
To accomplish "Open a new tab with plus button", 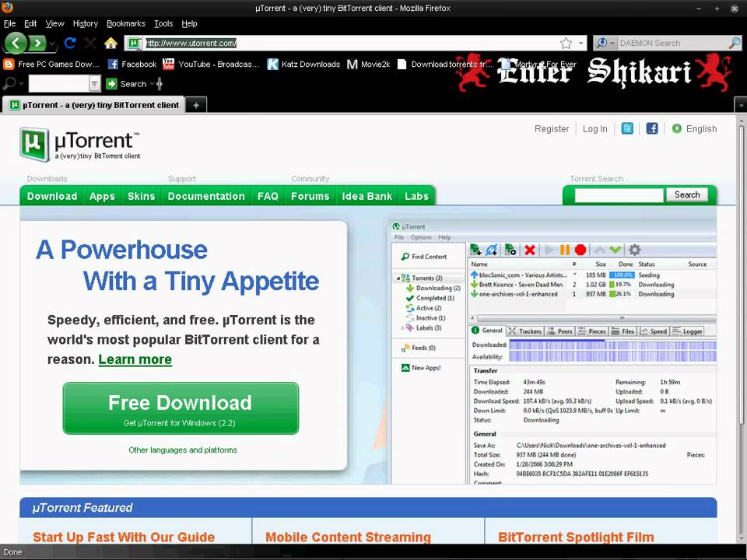I will (x=196, y=105).
